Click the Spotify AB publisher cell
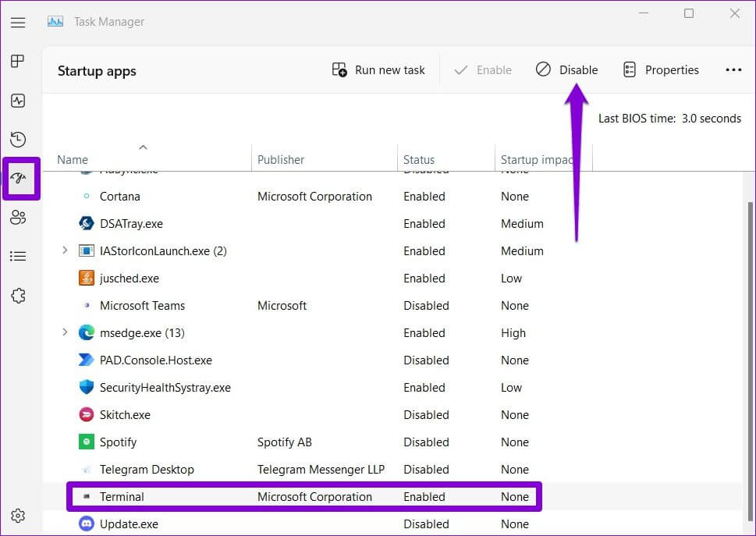The image size is (756, 536). pyautogui.click(x=285, y=442)
